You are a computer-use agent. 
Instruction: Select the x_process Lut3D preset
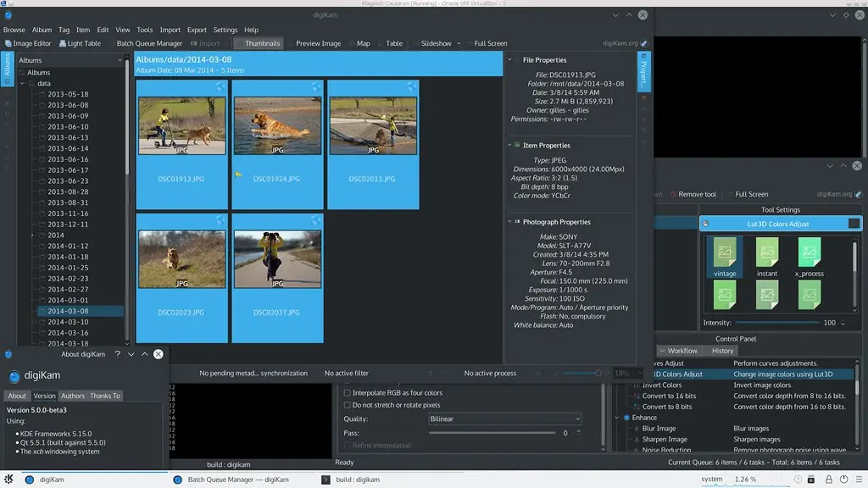[x=809, y=255]
